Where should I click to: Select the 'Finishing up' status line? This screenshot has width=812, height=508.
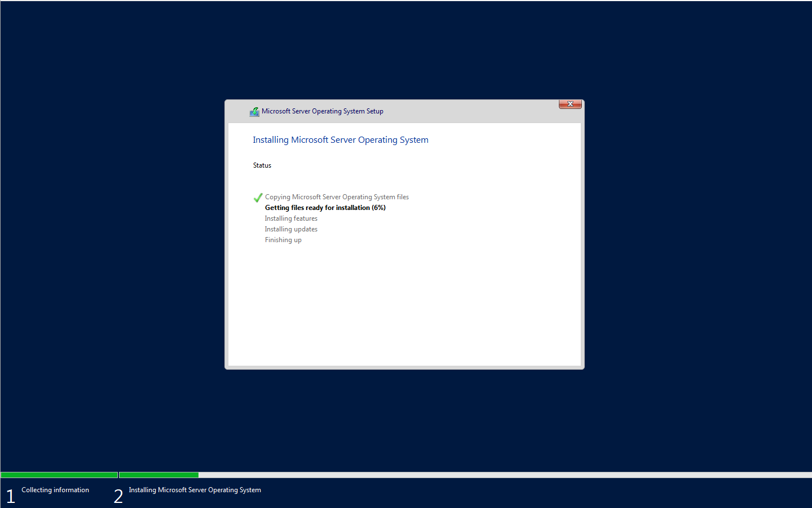click(283, 240)
